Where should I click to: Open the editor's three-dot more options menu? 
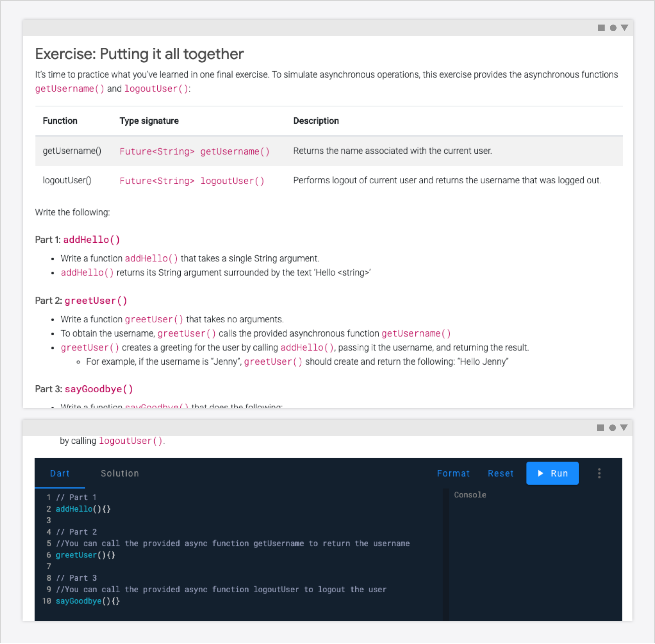[599, 473]
